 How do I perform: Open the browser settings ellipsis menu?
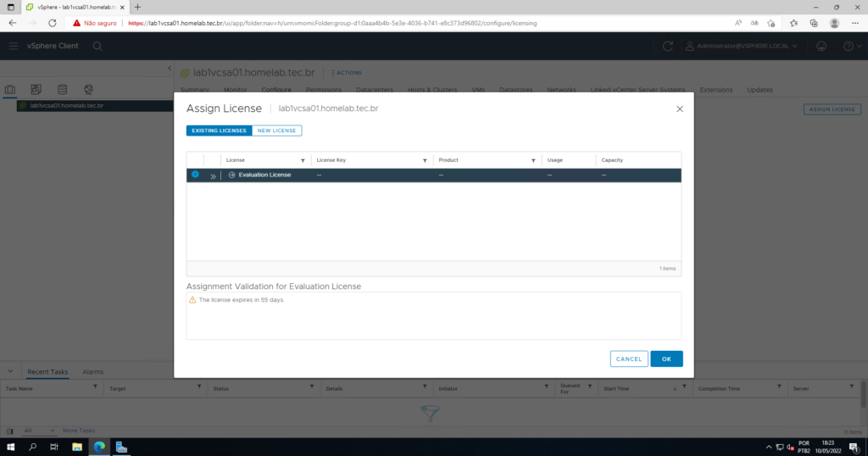(855, 23)
